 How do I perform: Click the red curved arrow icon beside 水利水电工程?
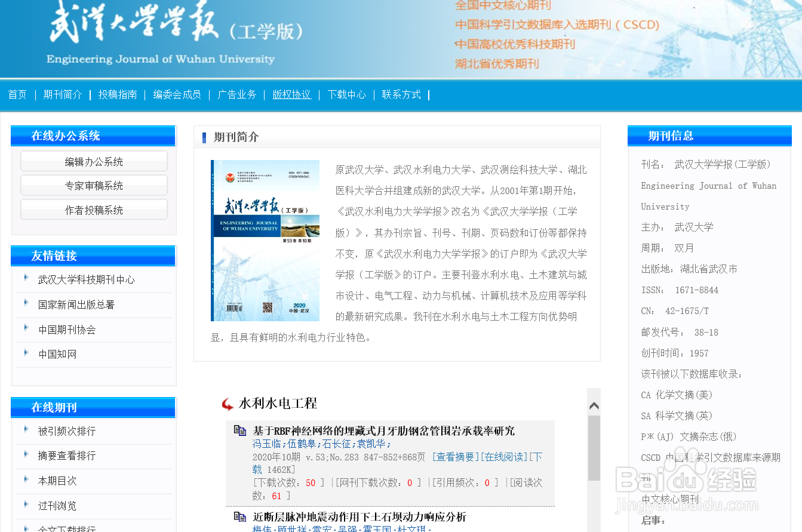coord(228,404)
